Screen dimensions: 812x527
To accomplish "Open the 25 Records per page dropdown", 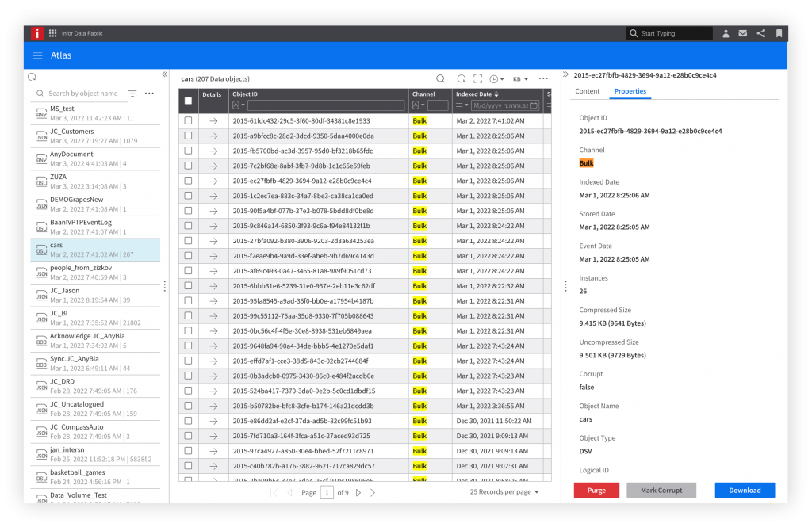I will point(504,492).
